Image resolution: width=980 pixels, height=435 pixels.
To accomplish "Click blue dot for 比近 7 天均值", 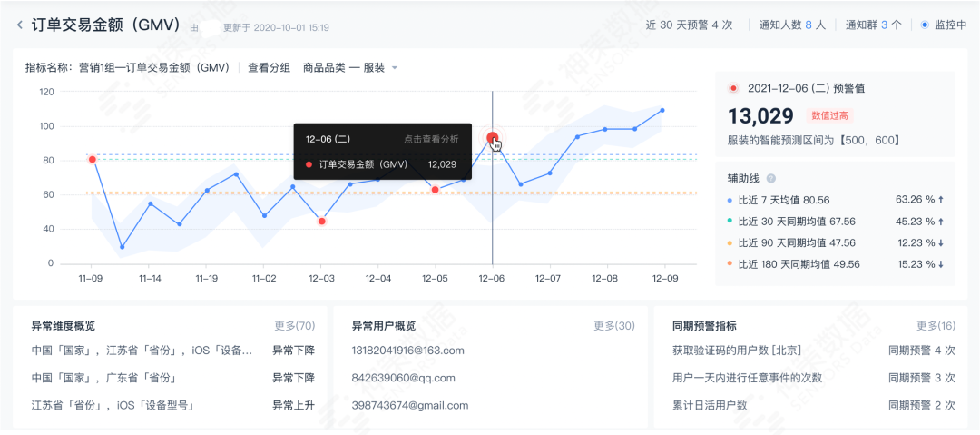I will pyautogui.click(x=730, y=201).
